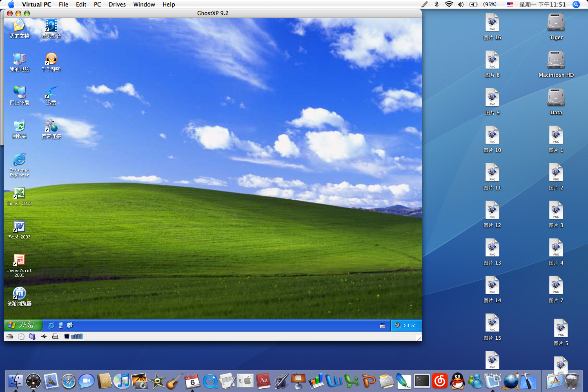Click the Bluetooth menu bar icon
The width and height of the screenshot is (588, 392).
click(437, 4)
